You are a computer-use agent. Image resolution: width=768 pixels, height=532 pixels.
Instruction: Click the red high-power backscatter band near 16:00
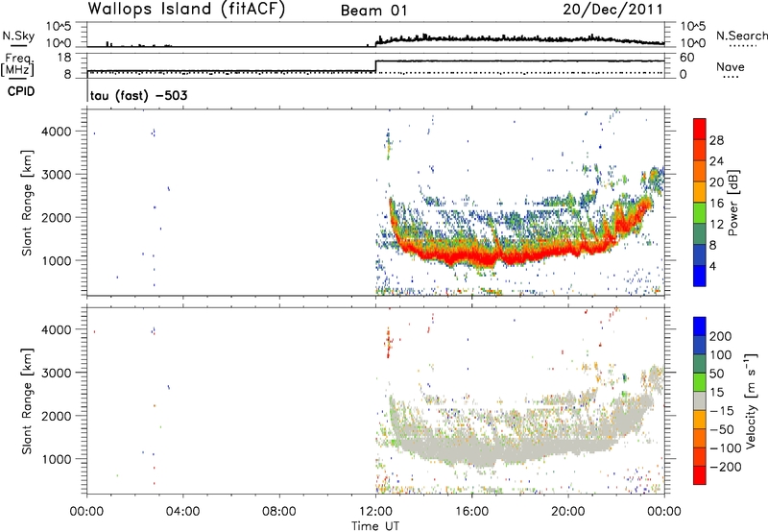472,256
